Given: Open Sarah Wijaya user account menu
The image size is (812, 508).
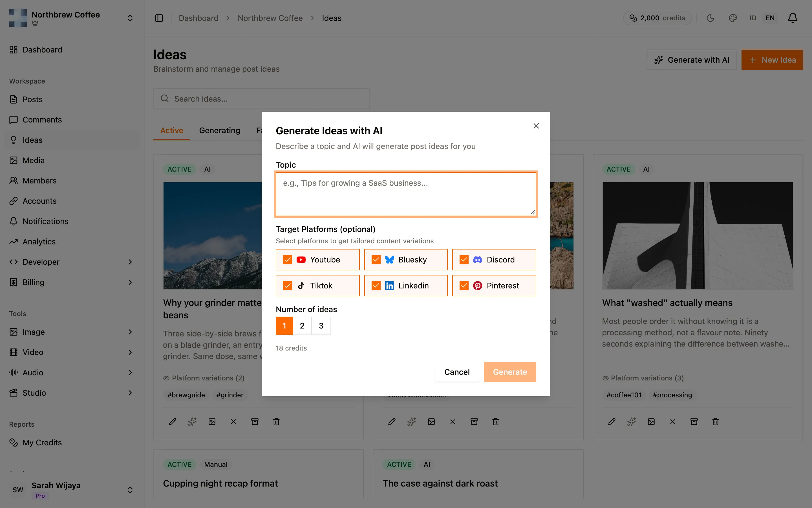Looking at the screenshot, I should 71,490.
